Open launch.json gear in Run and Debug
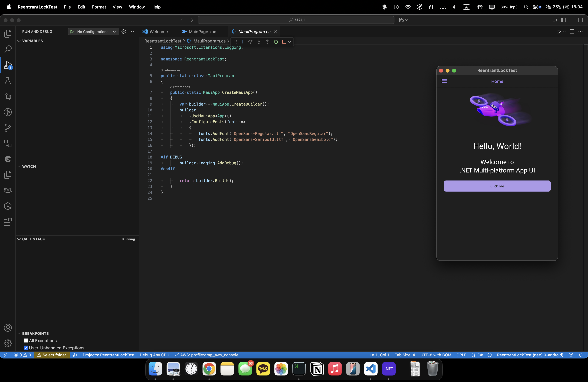Viewport: 588px width, 382px height. [124, 32]
